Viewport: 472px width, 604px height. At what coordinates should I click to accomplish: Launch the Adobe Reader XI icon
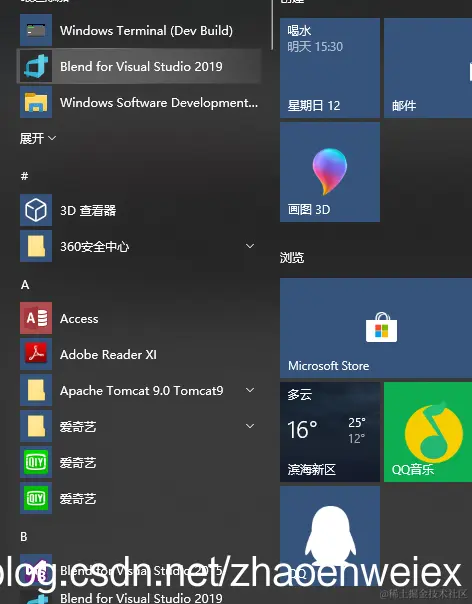[x=36, y=354]
